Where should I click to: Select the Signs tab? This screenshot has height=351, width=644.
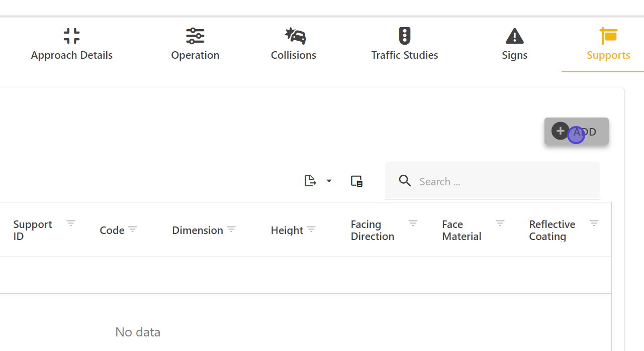[x=514, y=45]
